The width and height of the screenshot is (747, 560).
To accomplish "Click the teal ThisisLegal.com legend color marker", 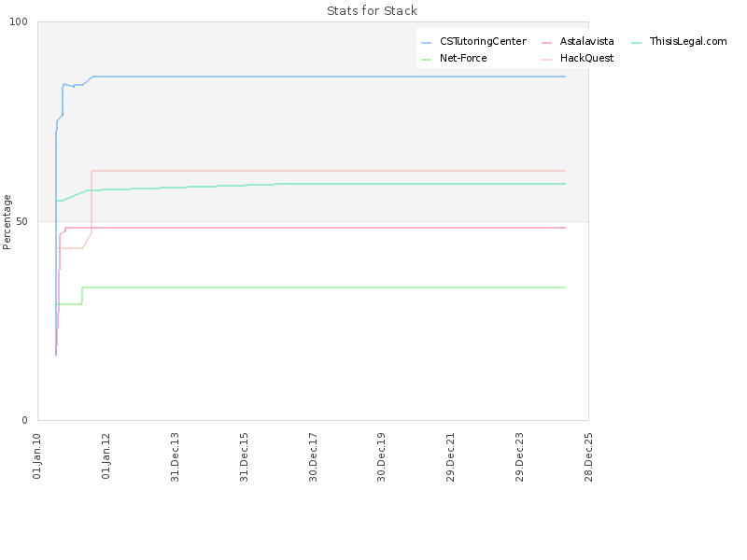I will (x=637, y=43).
